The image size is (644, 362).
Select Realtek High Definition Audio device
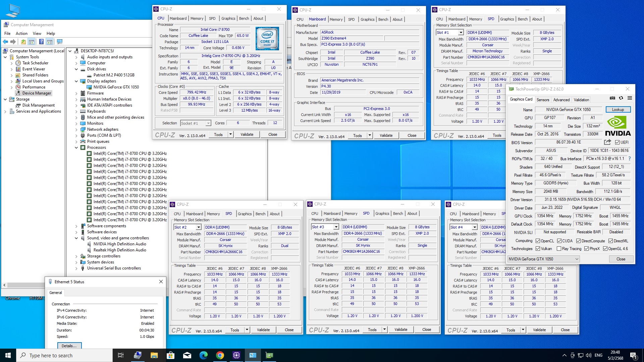[x=120, y=250]
